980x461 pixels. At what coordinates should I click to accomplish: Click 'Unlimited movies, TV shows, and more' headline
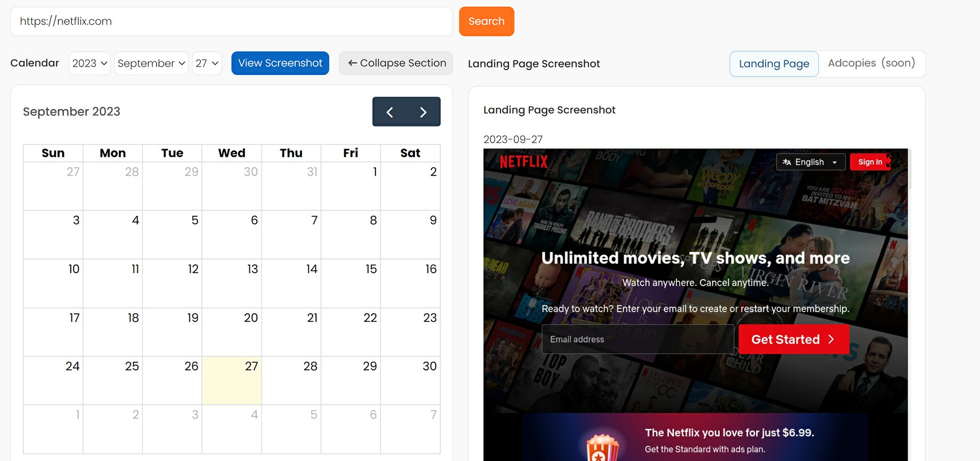coord(696,258)
